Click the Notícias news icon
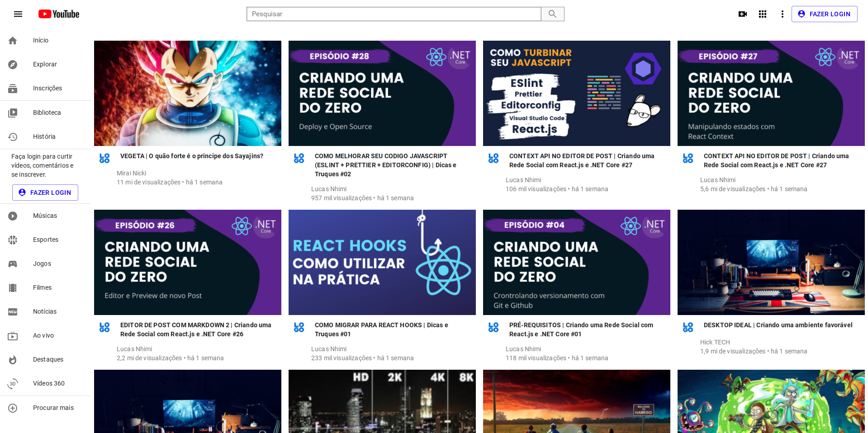 click(x=13, y=311)
